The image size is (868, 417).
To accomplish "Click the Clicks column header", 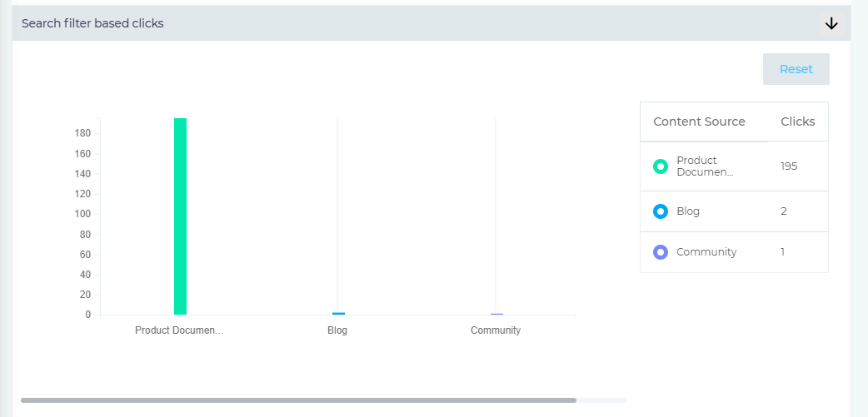I will click(x=797, y=122).
